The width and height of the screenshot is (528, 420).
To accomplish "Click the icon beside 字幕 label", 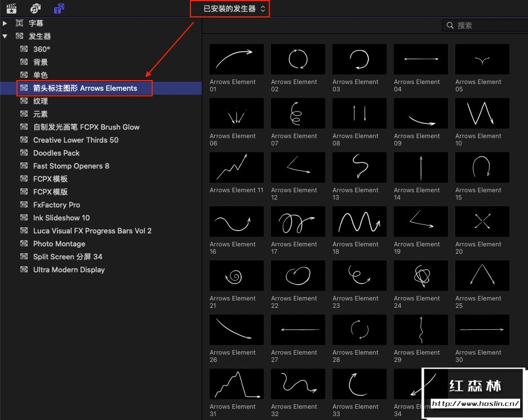I will pos(19,23).
